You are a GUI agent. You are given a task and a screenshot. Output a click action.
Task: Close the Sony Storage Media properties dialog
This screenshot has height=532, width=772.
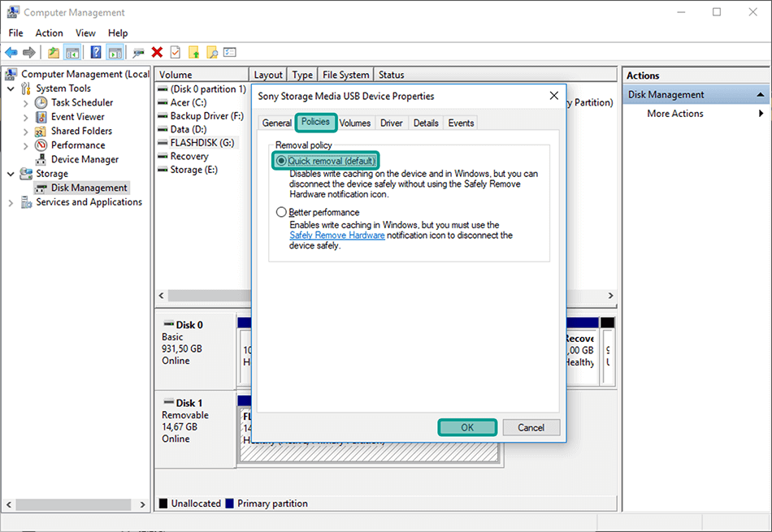(554, 96)
